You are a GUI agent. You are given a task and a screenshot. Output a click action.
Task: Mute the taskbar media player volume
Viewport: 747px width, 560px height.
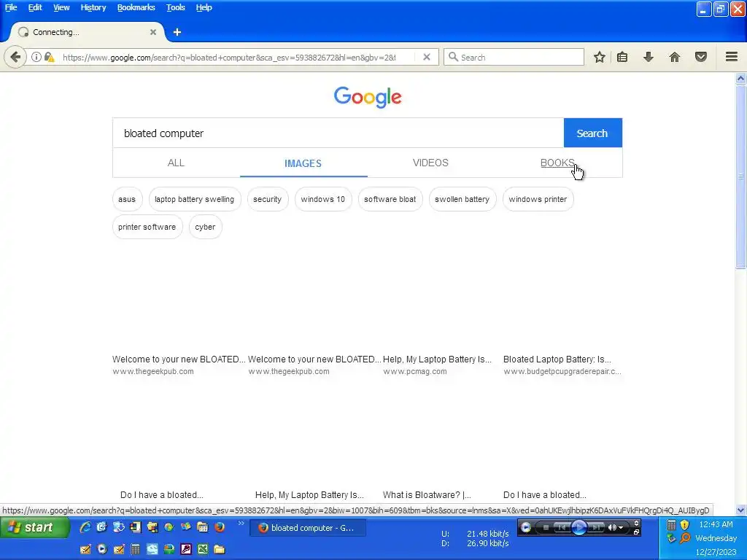click(x=612, y=527)
